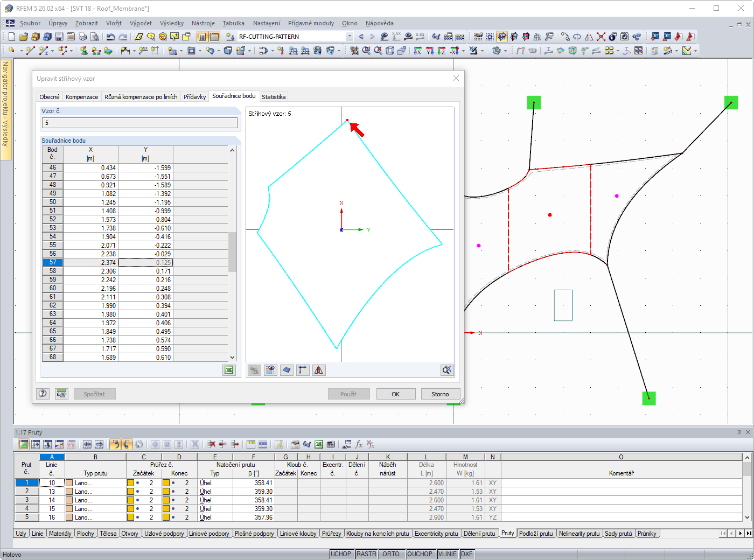
Task: Select the mirror cutting pattern icon
Action: [x=319, y=370]
